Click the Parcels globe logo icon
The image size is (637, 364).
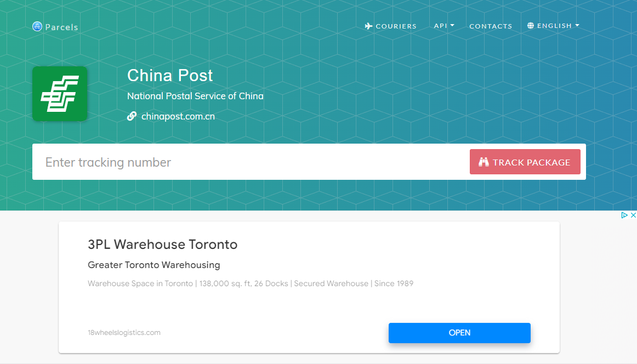coord(37,26)
